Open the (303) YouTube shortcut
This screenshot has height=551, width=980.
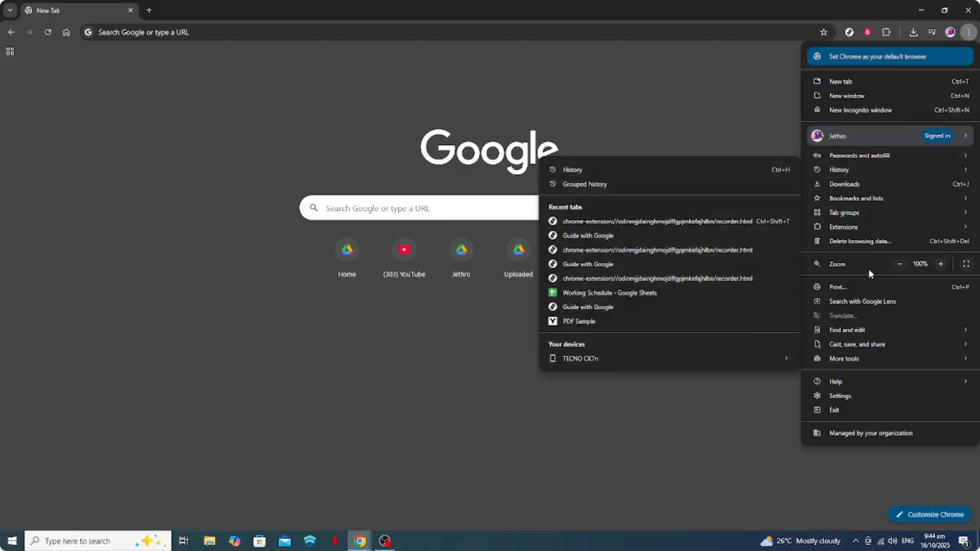pos(404,250)
